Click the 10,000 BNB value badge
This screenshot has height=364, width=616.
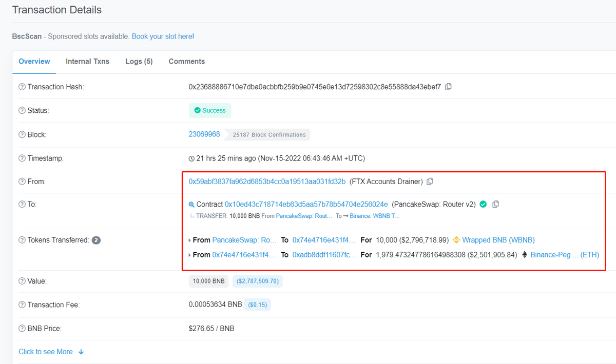209,281
